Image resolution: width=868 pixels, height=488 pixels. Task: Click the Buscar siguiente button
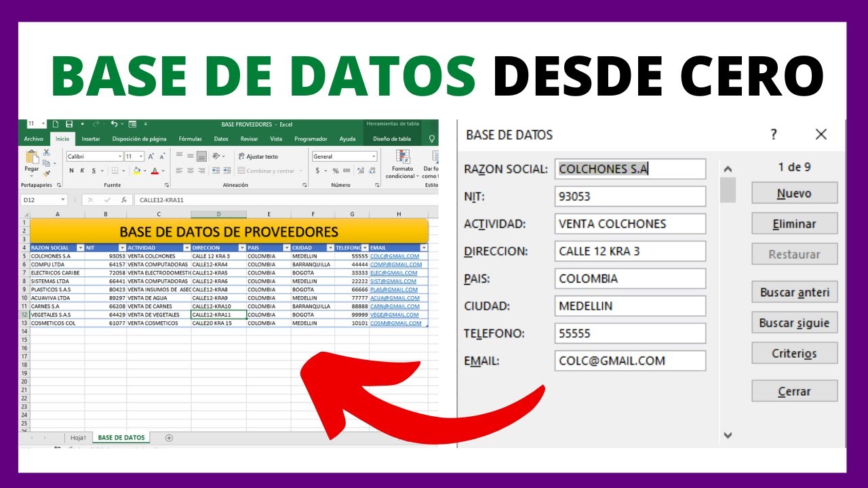click(x=794, y=323)
